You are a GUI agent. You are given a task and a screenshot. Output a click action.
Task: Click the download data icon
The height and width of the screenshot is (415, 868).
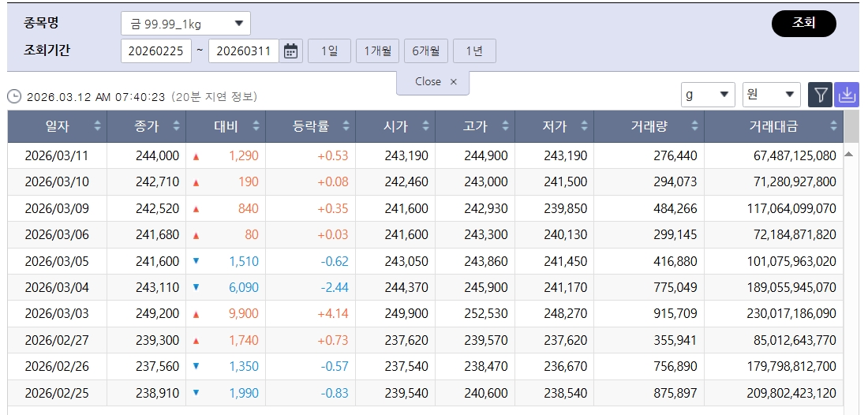pos(847,95)
